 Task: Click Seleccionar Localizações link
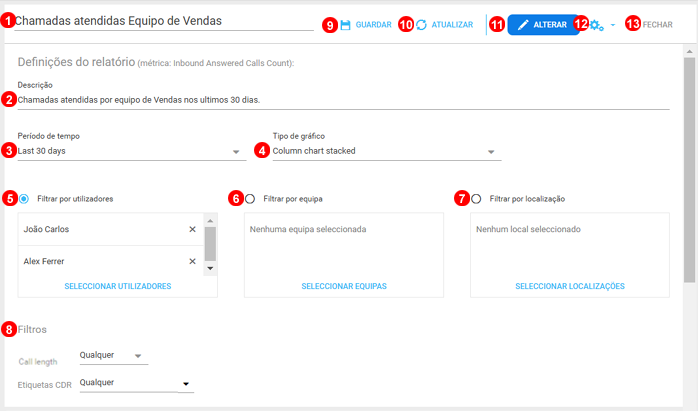tap(570, 286)
